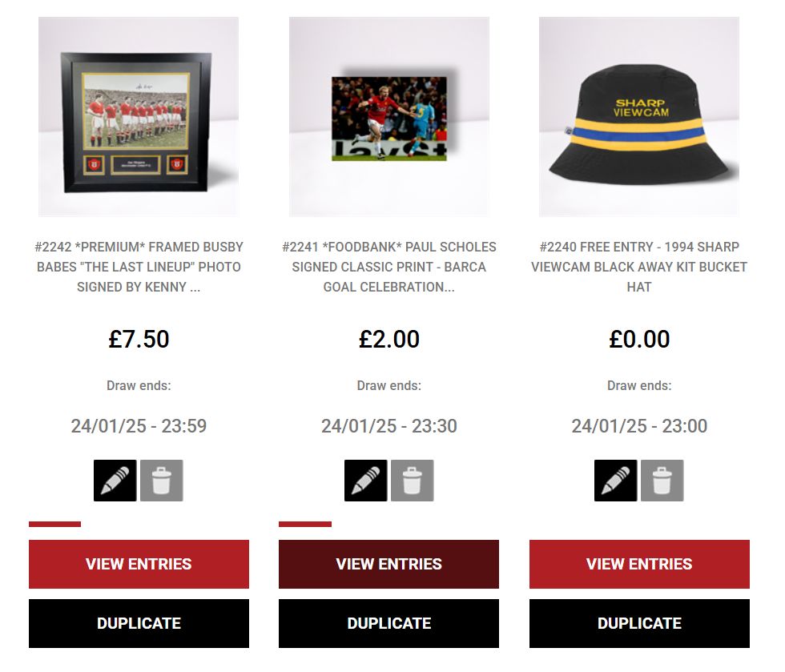The height and width of the screenshot is (672, 785).
Task: Duplicate the #2242 Busby Babes draw
Action: pos(139,623)
